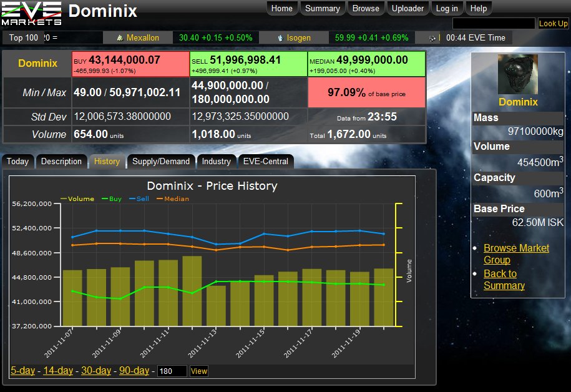The image size is (571, 392).
Task: Click the MEDIAN price 49,999,000.00 cell
Action: [x=366, y=64]
